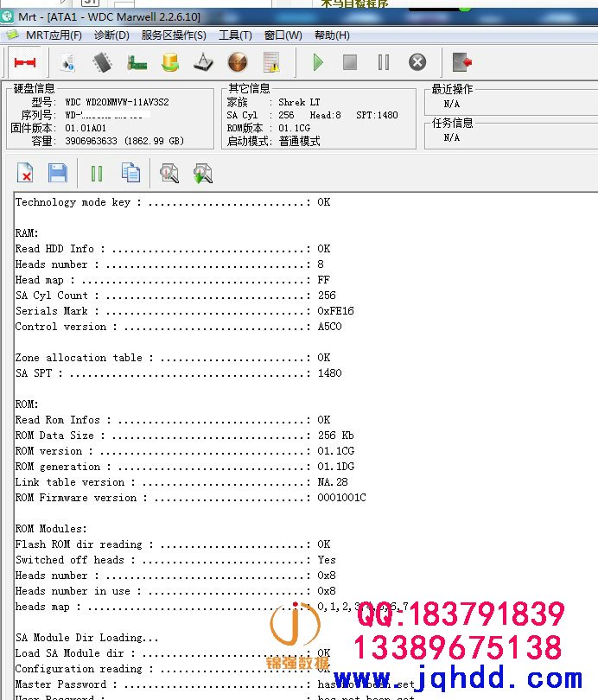The width and height of the screenshot is (598, 700).
Task: Click the brown disc platter icon
Action: [238, 62]
